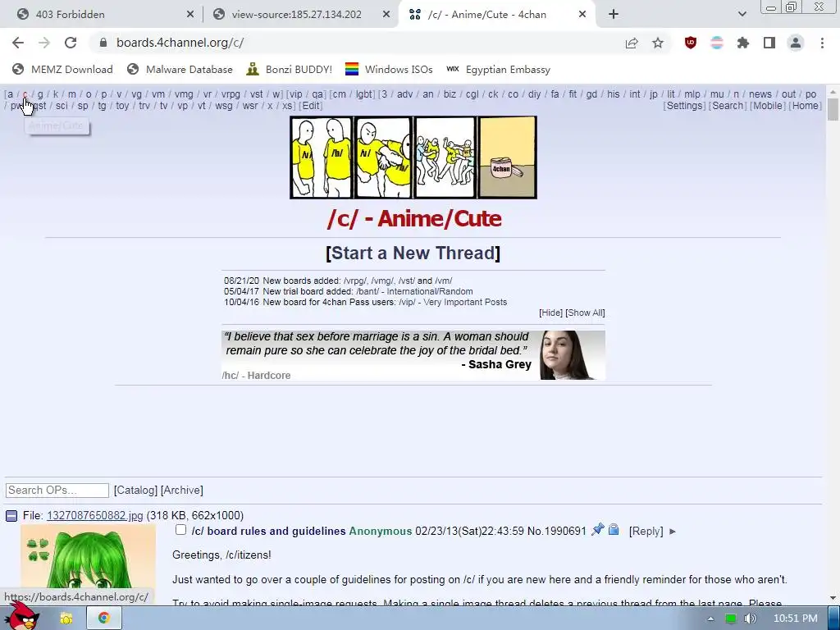Reload the 4chan page
840x630 pixels.
[x=71, y=43]
